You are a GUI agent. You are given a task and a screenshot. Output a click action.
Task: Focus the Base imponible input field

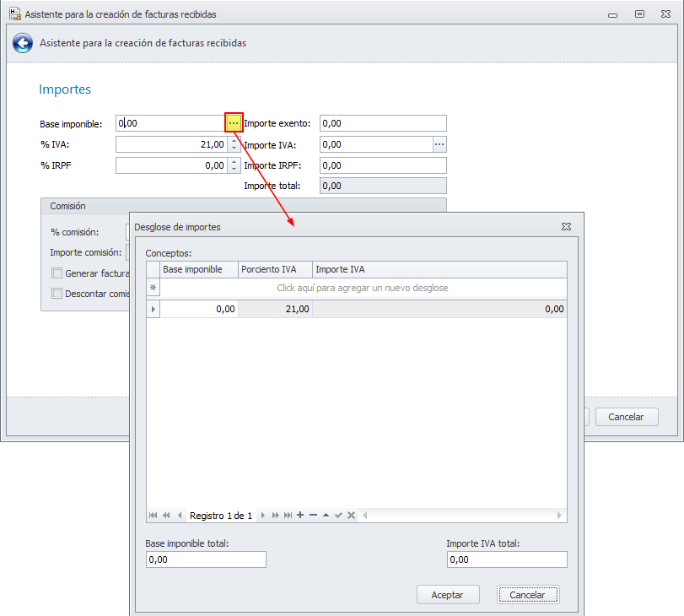(x=171, y=123)
